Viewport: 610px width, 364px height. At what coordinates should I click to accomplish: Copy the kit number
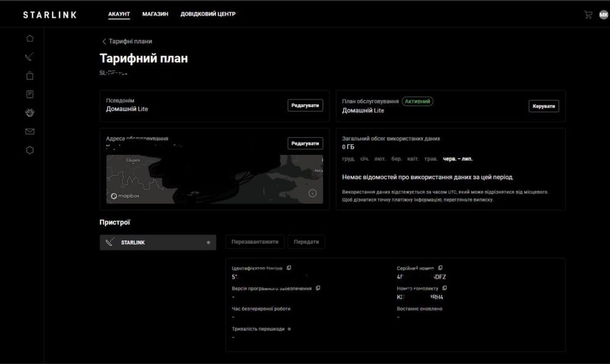445,288
